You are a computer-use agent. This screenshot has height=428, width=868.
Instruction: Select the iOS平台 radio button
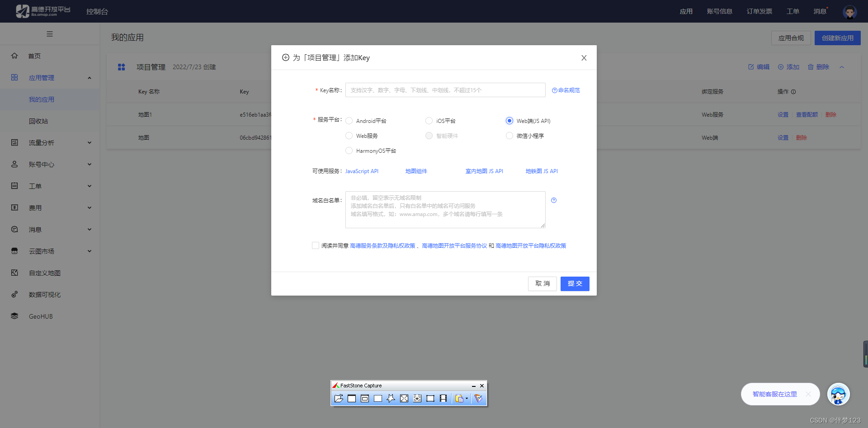pyautogui.click(x=429, y=121)
